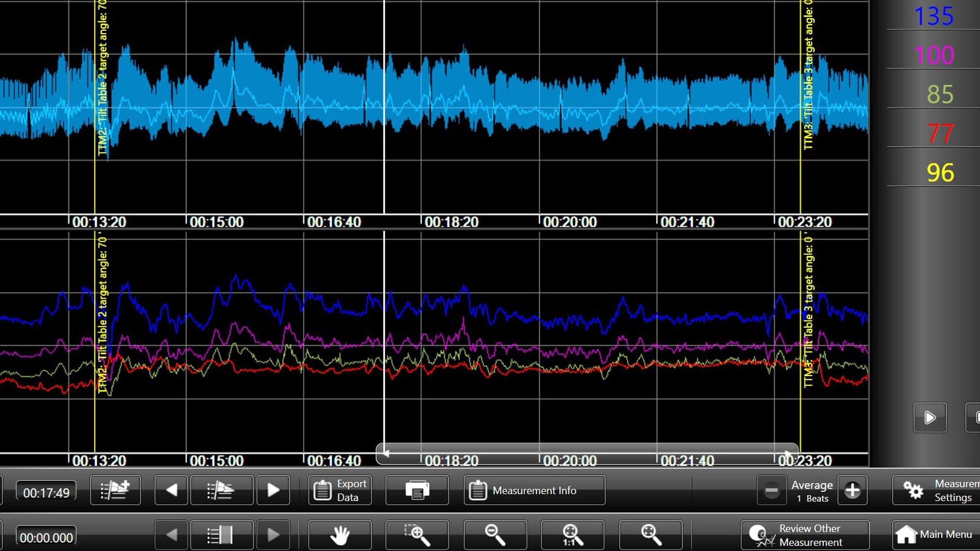Jump to previous marker with left arrow
Viewport: 980px width, 551px height.
pos(171,490)
